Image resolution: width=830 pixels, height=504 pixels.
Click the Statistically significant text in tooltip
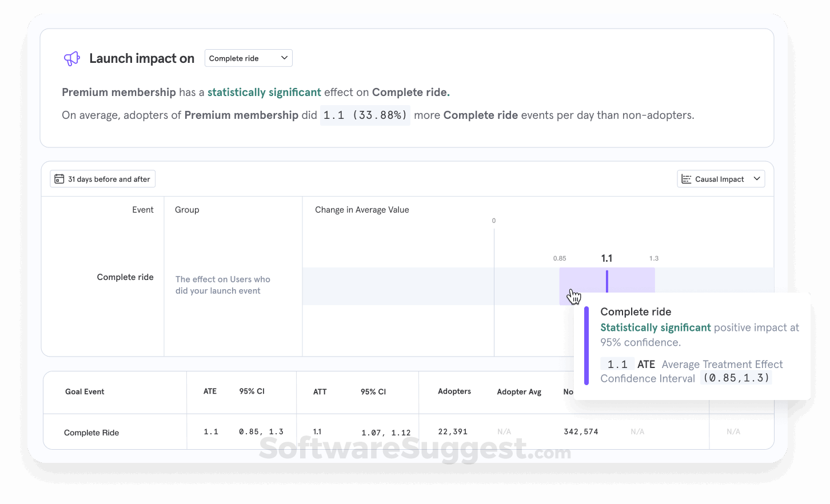pos(655,327)
